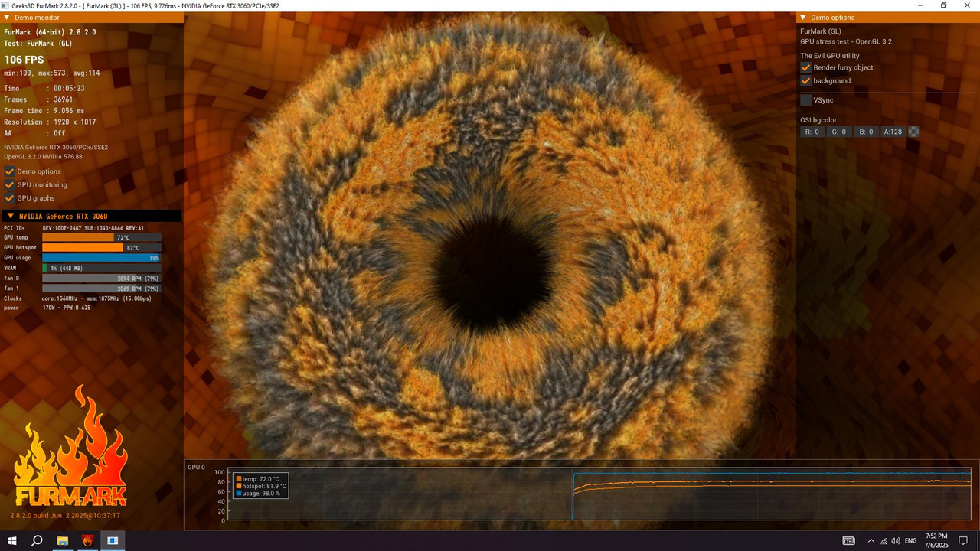This screenshot has width=980, height=551.
Task: Open the Windows Start menu
Action: coord(12,540)
